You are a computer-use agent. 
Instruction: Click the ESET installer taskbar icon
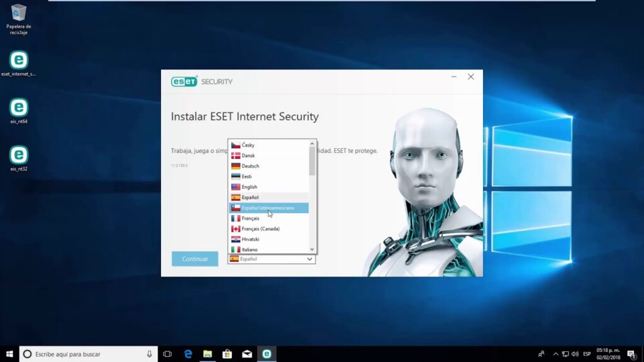tap(267, 354)
